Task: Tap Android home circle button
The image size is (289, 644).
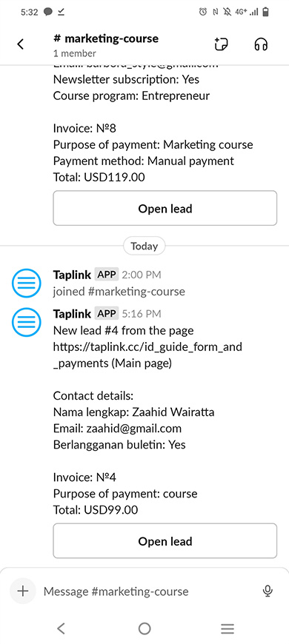Action: 144,628
